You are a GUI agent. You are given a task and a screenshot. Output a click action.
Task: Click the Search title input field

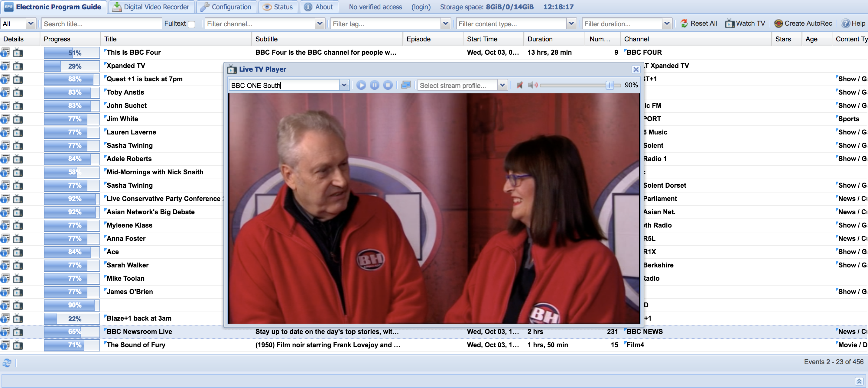coord(102,23)
